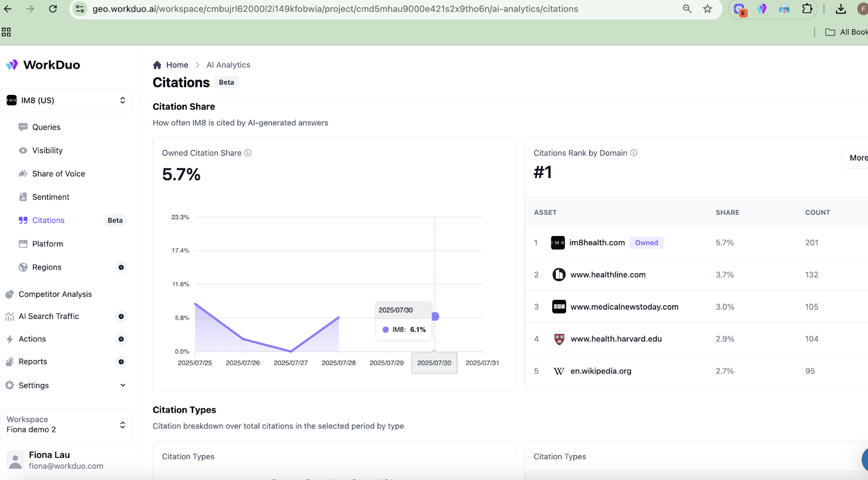The image size is (868, 480).
Task: Click the Visibility eye icon
Action: point(23,150)
